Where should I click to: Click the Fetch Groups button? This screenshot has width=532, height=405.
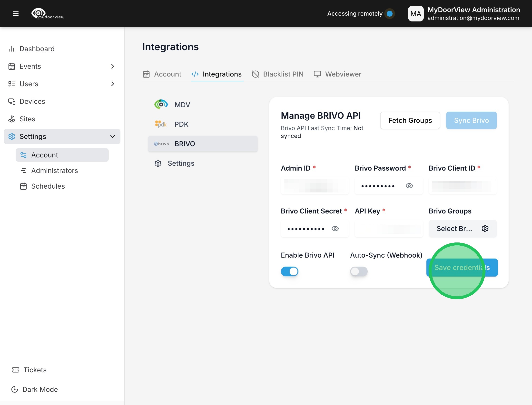coord(410,120)
